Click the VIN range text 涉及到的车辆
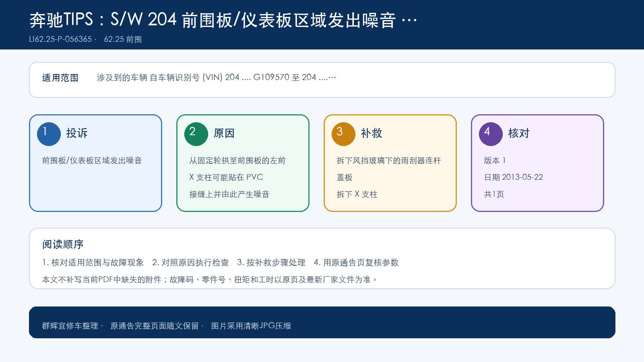This screenshot has height=362, width=644. [217, 77]
